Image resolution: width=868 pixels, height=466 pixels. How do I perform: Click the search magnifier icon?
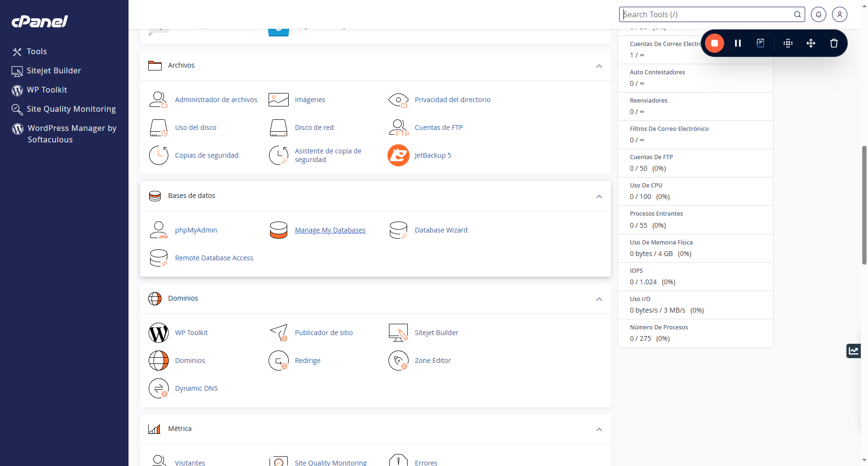(x=797, y=14)
